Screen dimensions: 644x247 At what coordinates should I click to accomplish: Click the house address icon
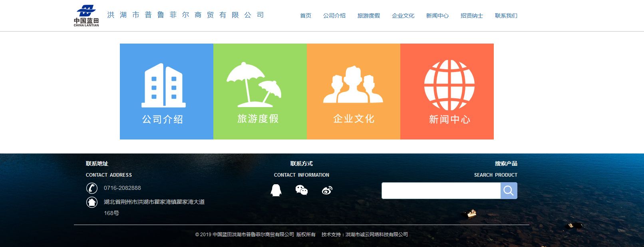(x=92, y=202)
